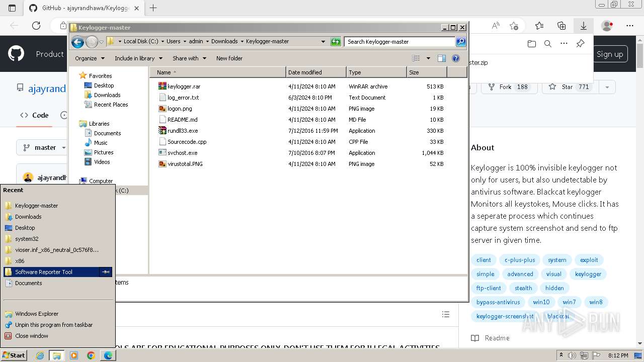The width and height of the screenshot is (644, 362).
Task: Click taskbar clock showing 8:12 PM
Action: (618, 355)
